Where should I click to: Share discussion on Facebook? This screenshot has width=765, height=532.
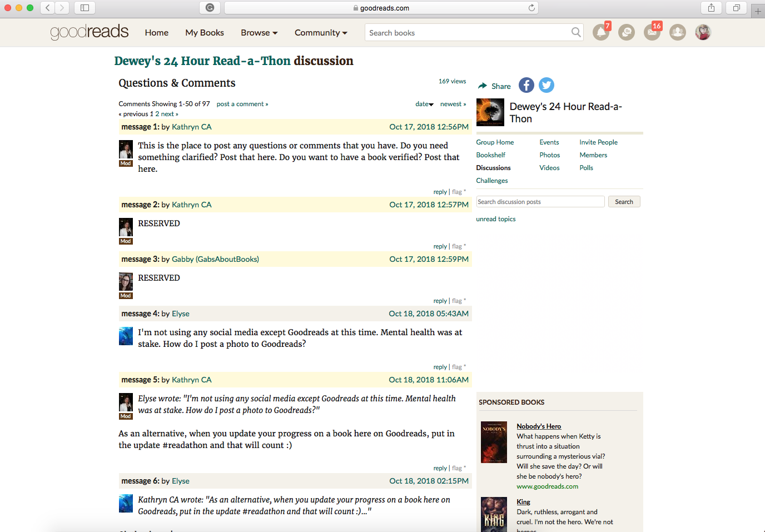coord(526,85)
